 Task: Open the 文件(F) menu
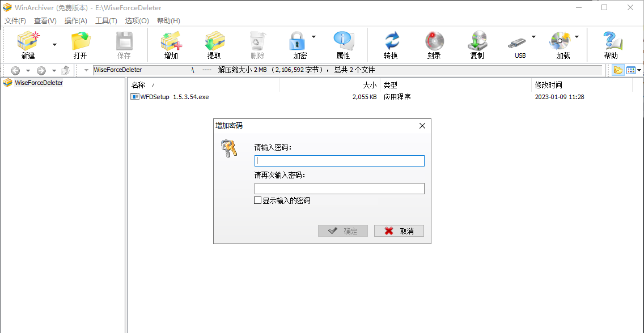coord(15,20)
